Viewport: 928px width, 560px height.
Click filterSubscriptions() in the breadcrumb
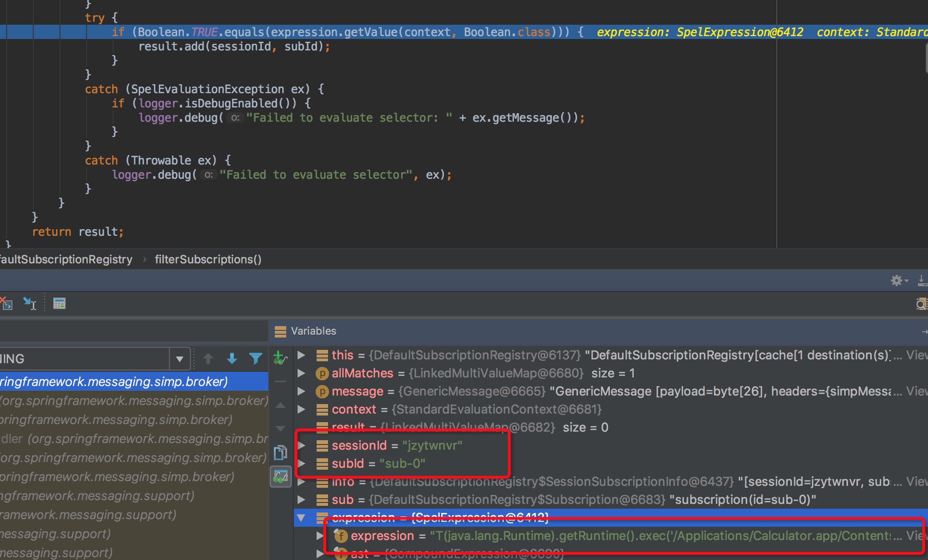coord(208,260)
